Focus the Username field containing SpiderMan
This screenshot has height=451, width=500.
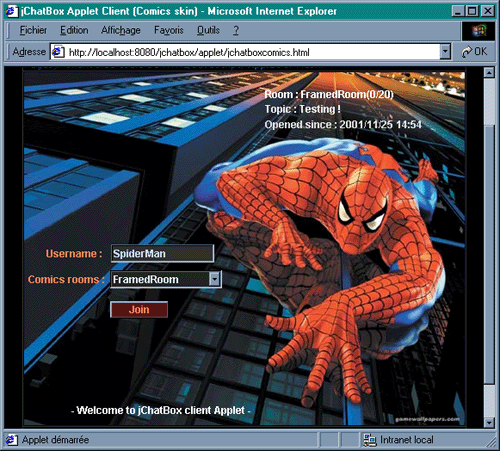pos(162,254)
